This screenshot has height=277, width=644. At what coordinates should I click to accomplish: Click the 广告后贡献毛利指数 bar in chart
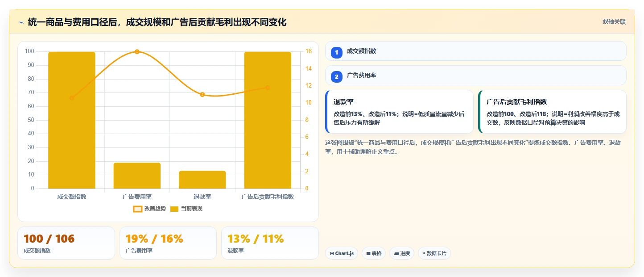tap(268, 120)
